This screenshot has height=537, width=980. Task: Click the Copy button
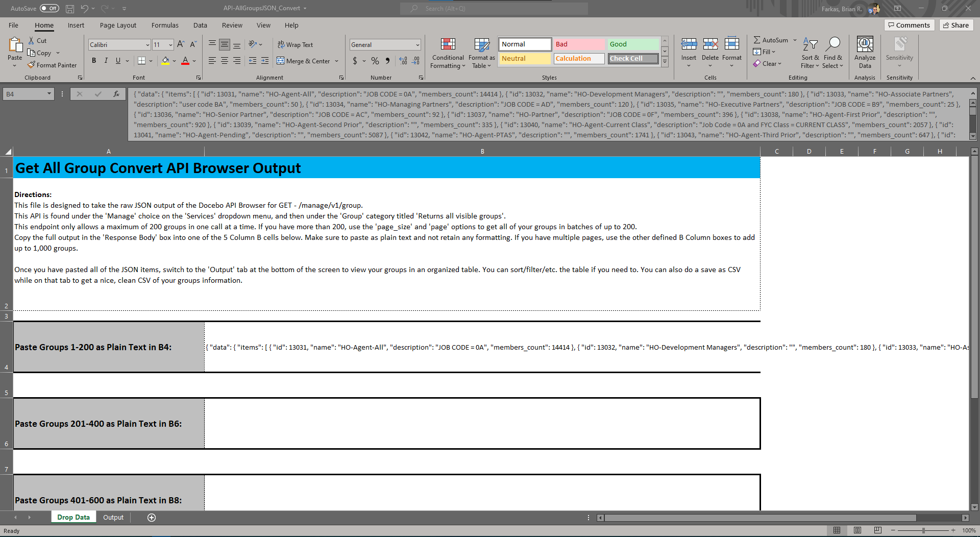click(40, 53)
